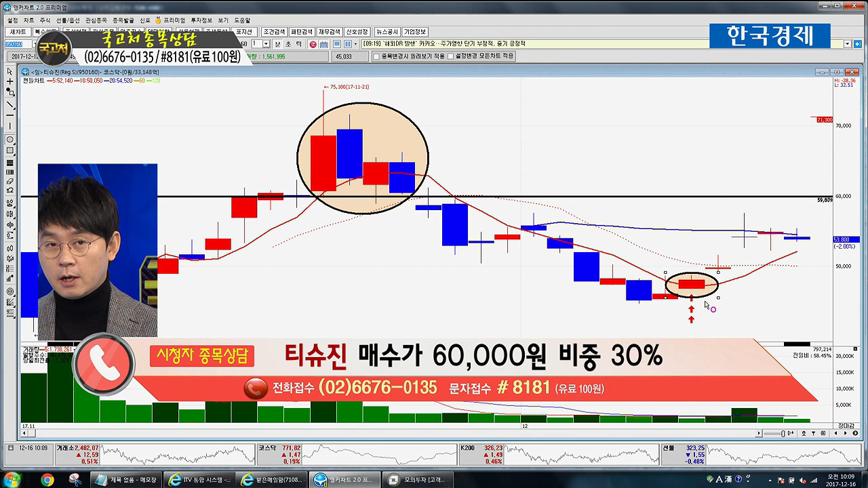This screenshot has width=868, height=488.
Task: Open the period count dropdown showing 1
Action: 266,44
